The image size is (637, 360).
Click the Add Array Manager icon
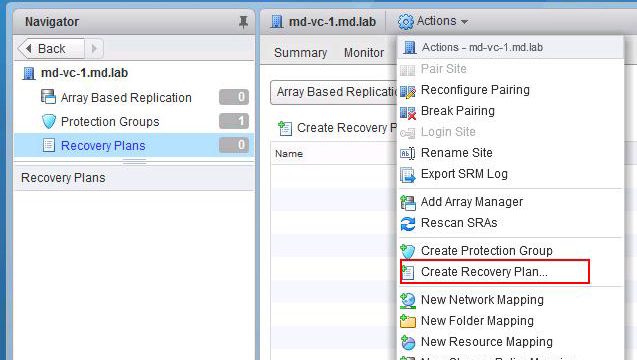point(408,203)
